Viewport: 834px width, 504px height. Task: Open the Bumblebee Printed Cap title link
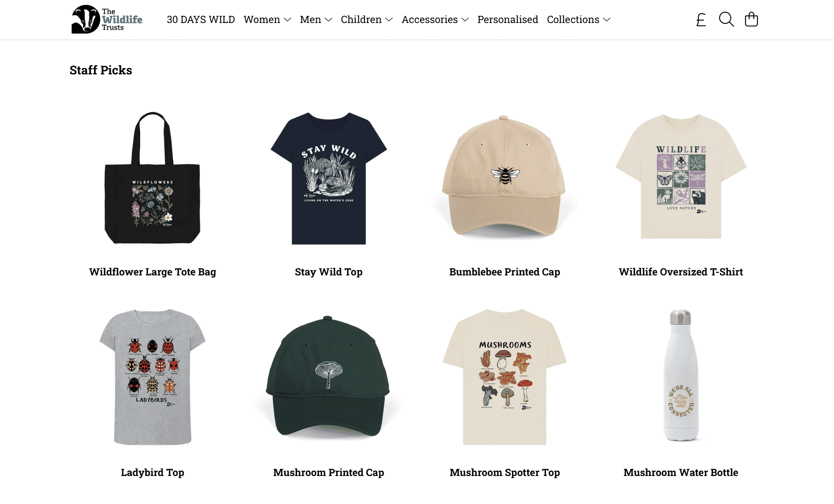tap(505, 272)
